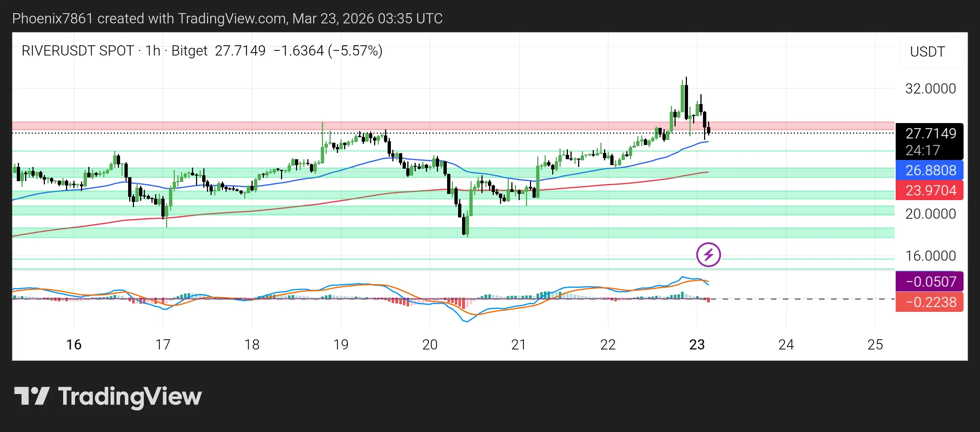Click the date label 23 on time axis
980x432 pixels.
[697, 344]
